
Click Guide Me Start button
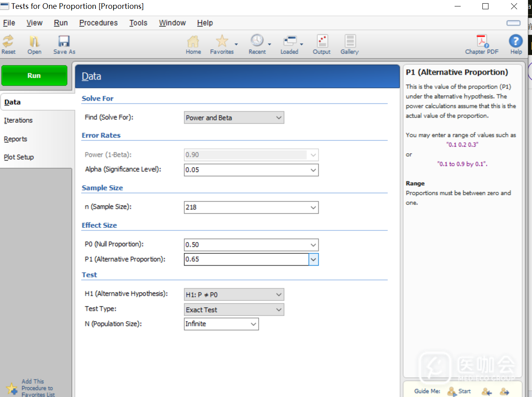tap(459, 391)
